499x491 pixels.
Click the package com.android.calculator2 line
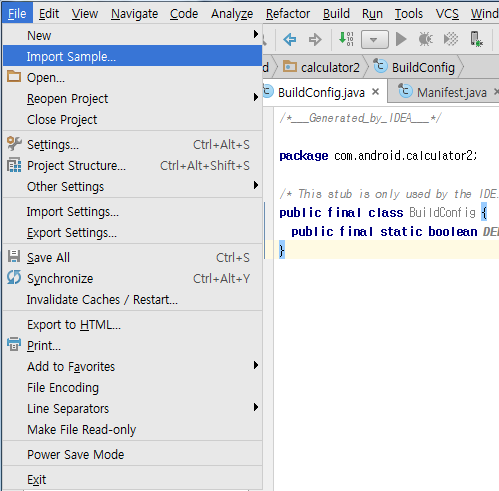point(378,156)
